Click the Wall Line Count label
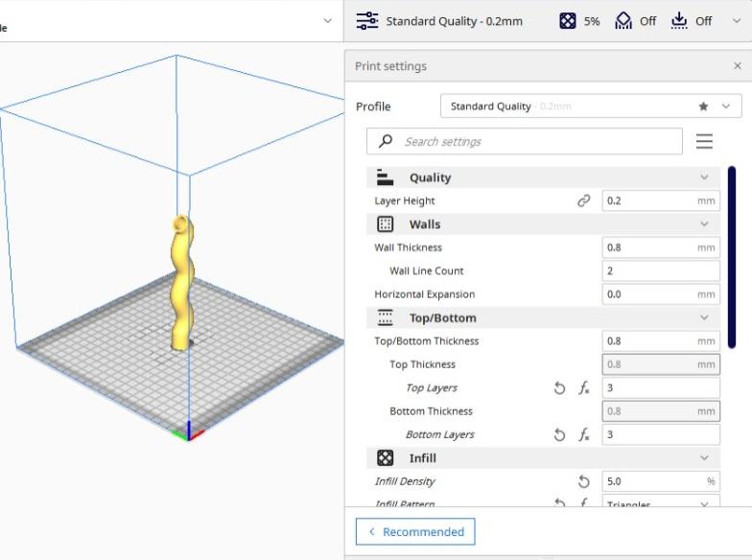Screen dimensions: 752x560 pos(426,270)
